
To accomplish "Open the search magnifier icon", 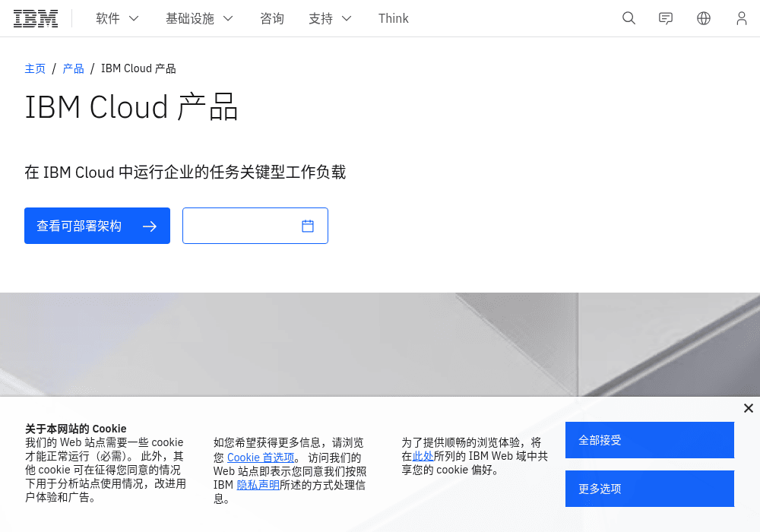I will point(629,18).
